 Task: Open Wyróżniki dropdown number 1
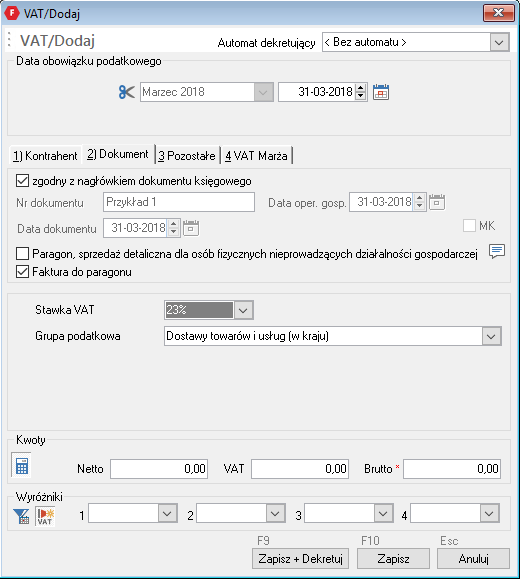click(133, 514)
